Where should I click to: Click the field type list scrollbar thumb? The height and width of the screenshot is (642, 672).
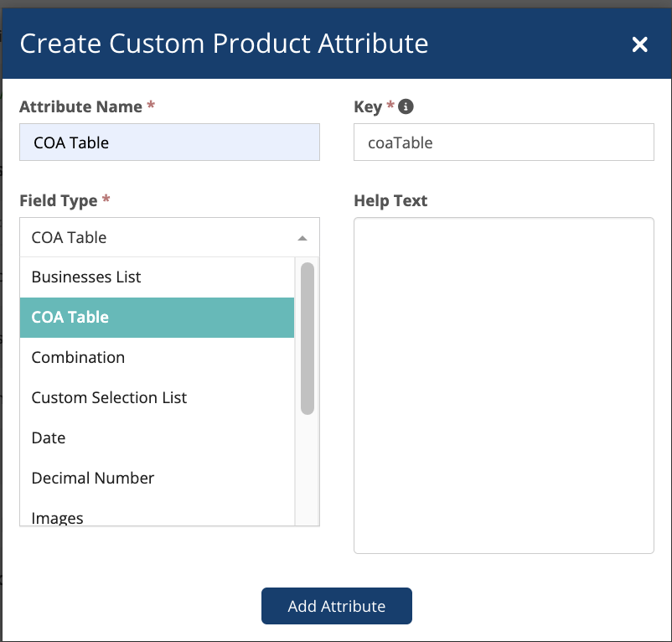(307, 338)
